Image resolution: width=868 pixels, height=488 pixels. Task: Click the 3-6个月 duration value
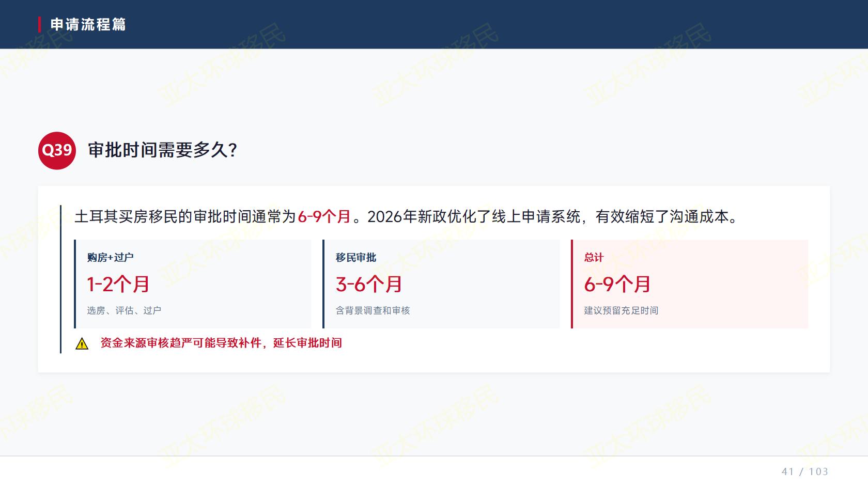pos(369,284)
